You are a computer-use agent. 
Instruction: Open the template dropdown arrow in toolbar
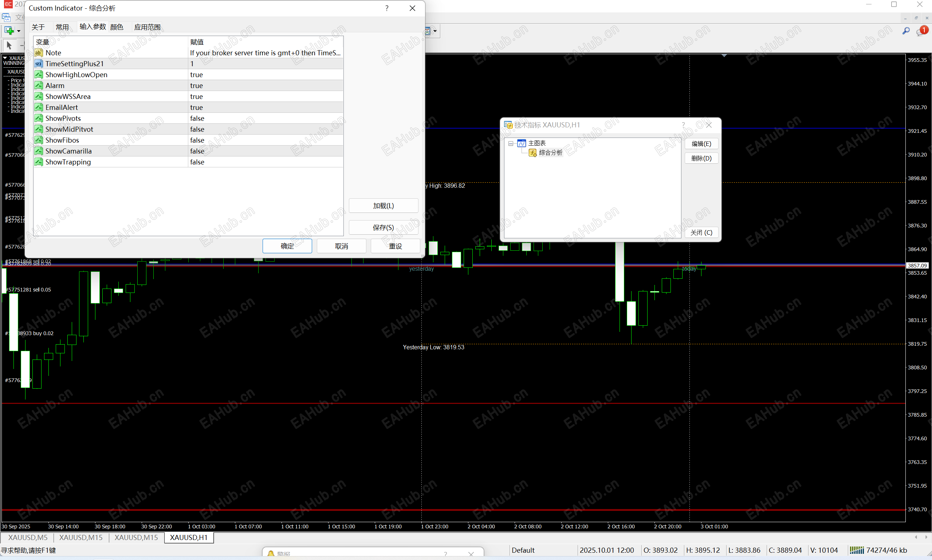pyautogui.click(x=435, y=31)
